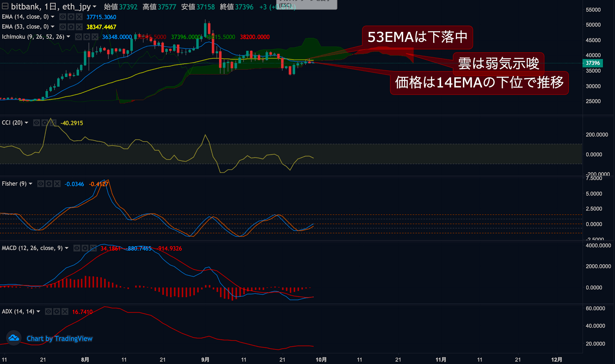Viewport: 615px width, 364px height.
Task: Open MACD indicator settings gear
Action: 85,248
